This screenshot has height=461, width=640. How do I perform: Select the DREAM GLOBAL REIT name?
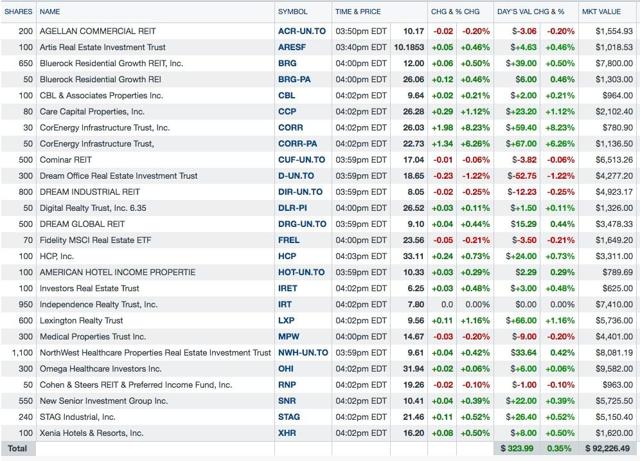[82, 224]
